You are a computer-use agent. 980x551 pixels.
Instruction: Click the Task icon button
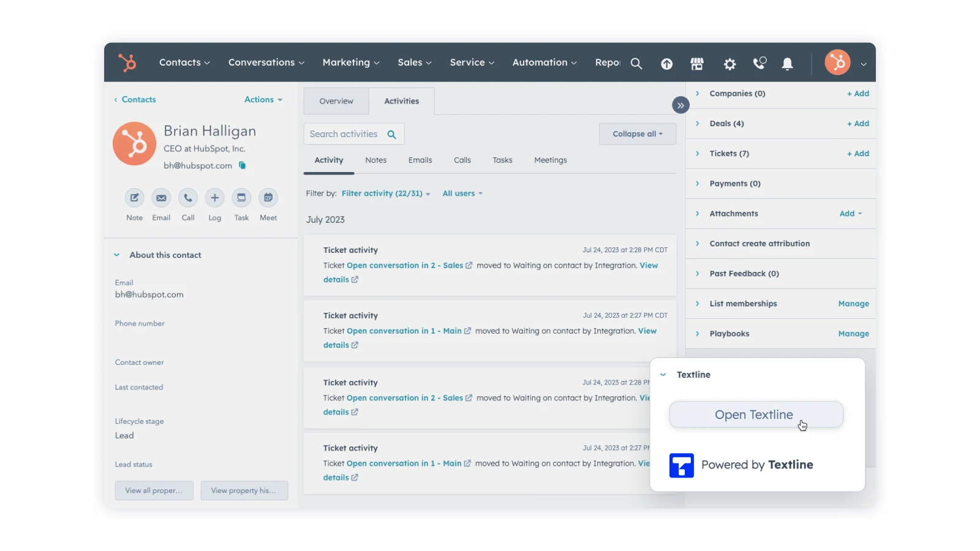[241, 198]
